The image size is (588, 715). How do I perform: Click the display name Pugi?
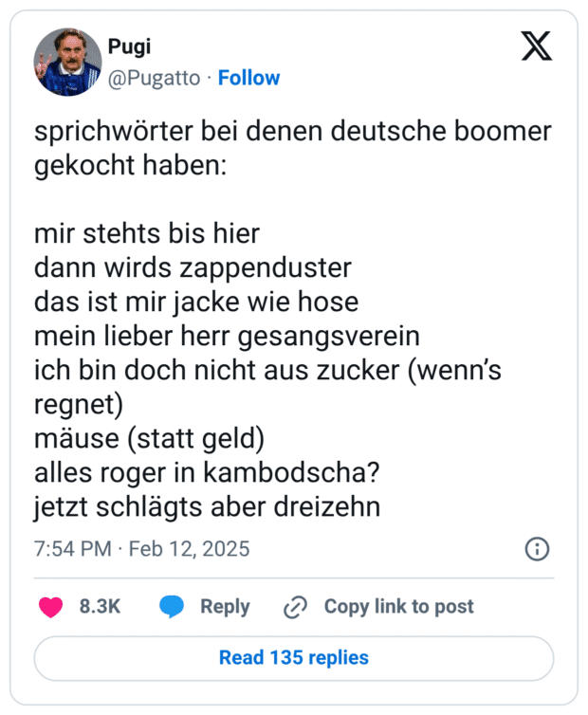click(x=128, y=48)
